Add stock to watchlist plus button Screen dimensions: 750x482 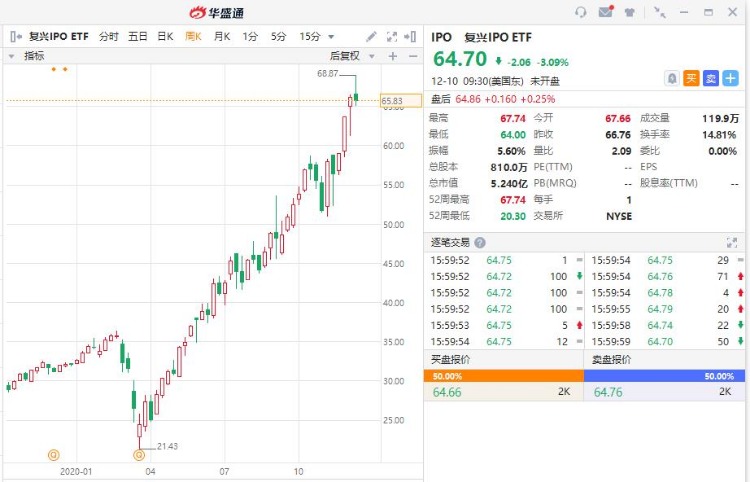pos(730,78)
